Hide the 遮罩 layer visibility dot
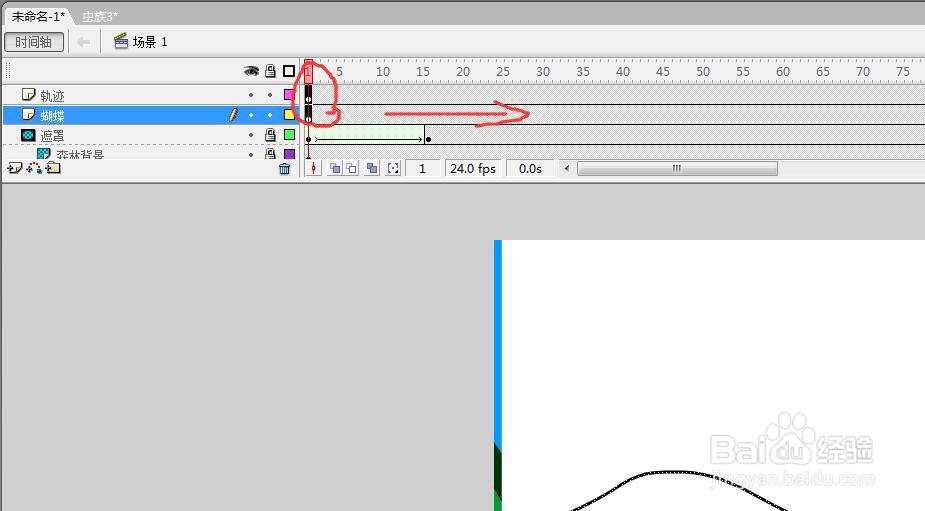 coord(251,135)
